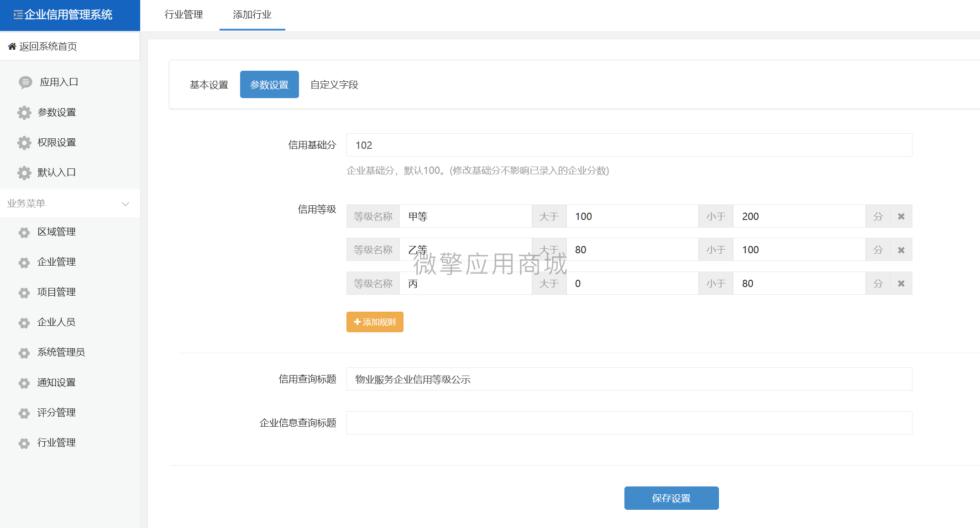Edit 丙 row 大于 value 0
This screenshot has width=980, height=528.
tap(633, 283)
